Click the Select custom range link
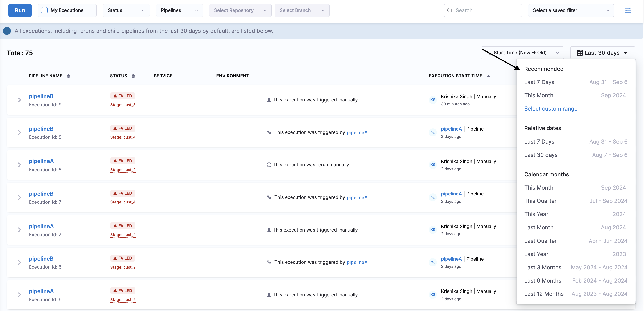The height and width of the screenshot is (311, 644). (x=550, y=109)
